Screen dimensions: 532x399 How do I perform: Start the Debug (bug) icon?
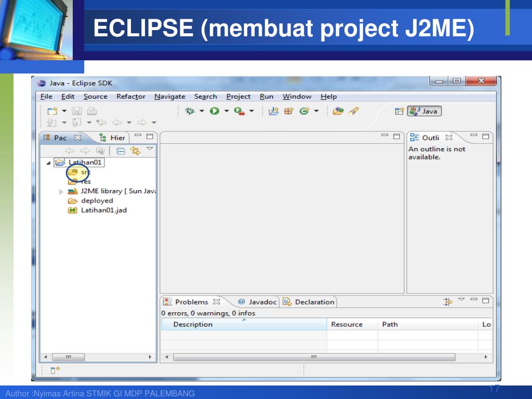190,111
